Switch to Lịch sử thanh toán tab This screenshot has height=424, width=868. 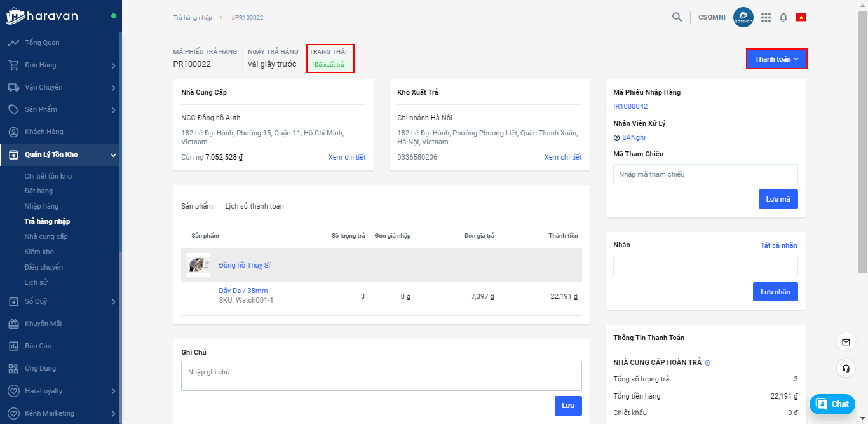(254, 206)
